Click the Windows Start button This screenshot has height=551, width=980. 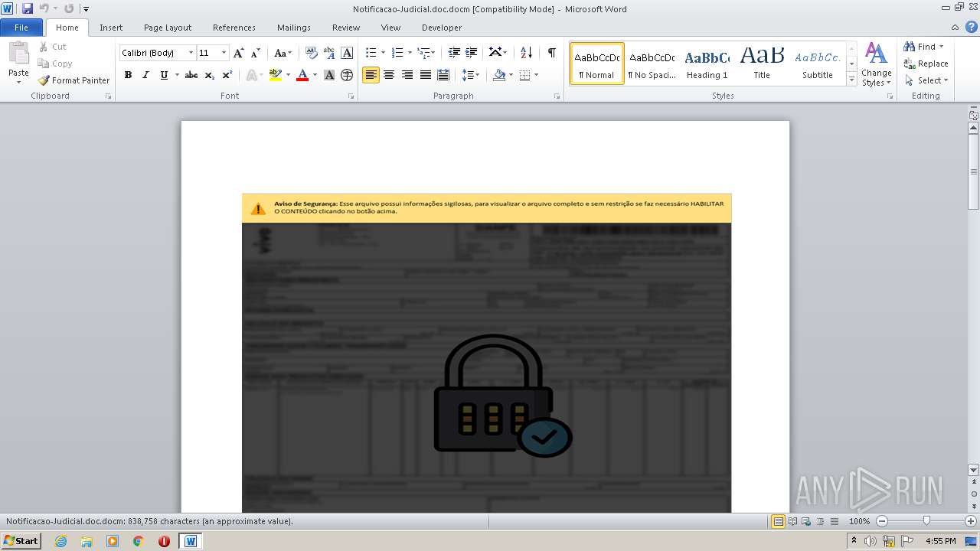tap(21, 540)
